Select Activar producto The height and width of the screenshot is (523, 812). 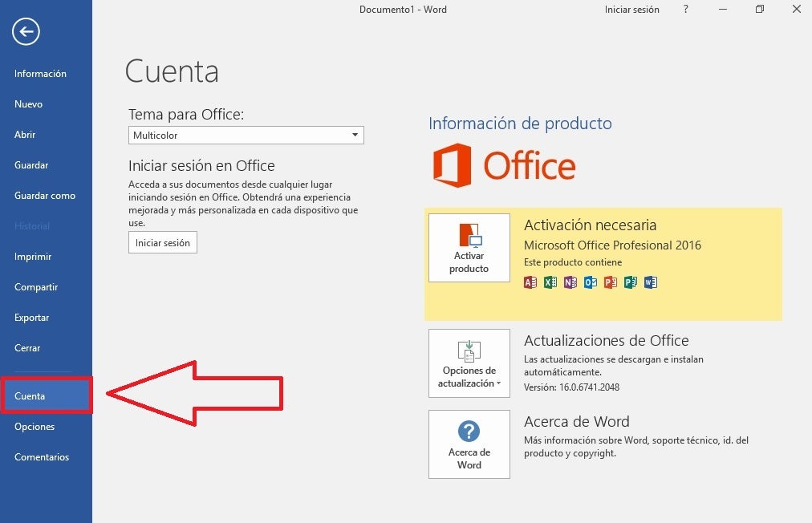[x=469, y=247]
